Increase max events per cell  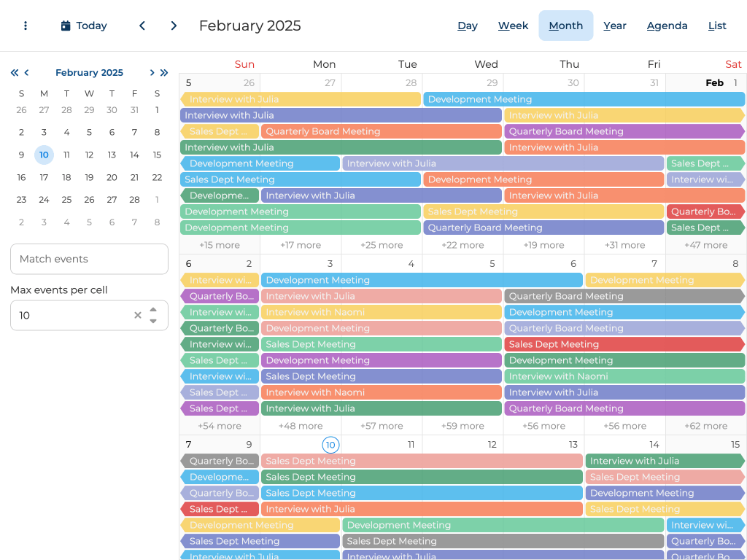[153, 309]
